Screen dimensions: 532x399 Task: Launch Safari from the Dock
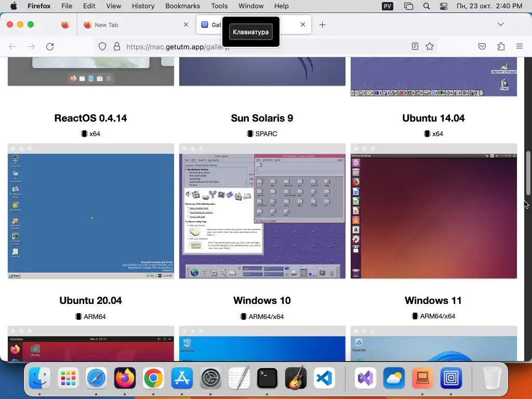tap(96, 378)
